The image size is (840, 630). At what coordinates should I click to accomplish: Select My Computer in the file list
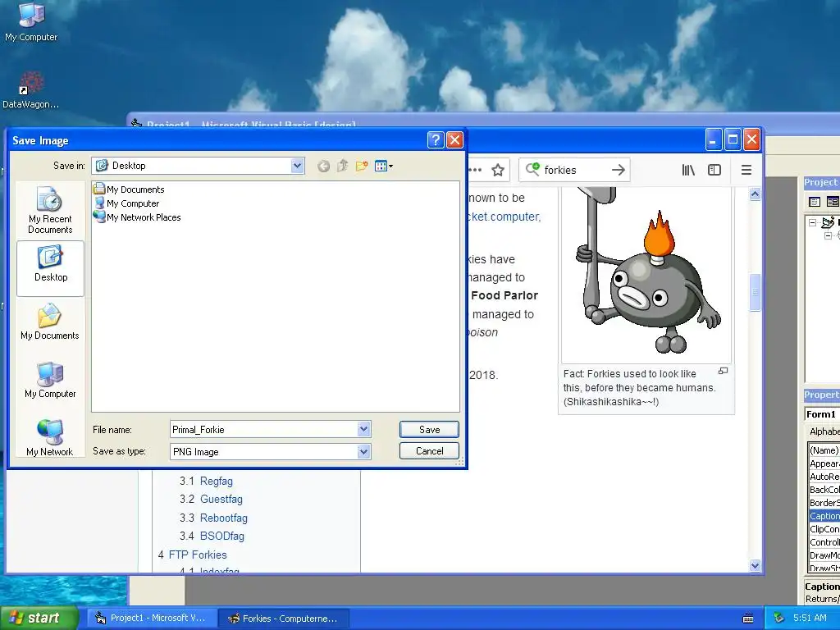pyautogui.click(x=127, y=203)
